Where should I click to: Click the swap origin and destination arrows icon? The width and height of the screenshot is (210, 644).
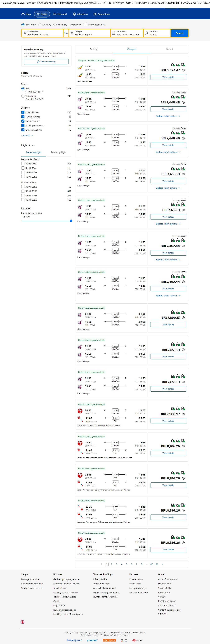pos(66,33)
